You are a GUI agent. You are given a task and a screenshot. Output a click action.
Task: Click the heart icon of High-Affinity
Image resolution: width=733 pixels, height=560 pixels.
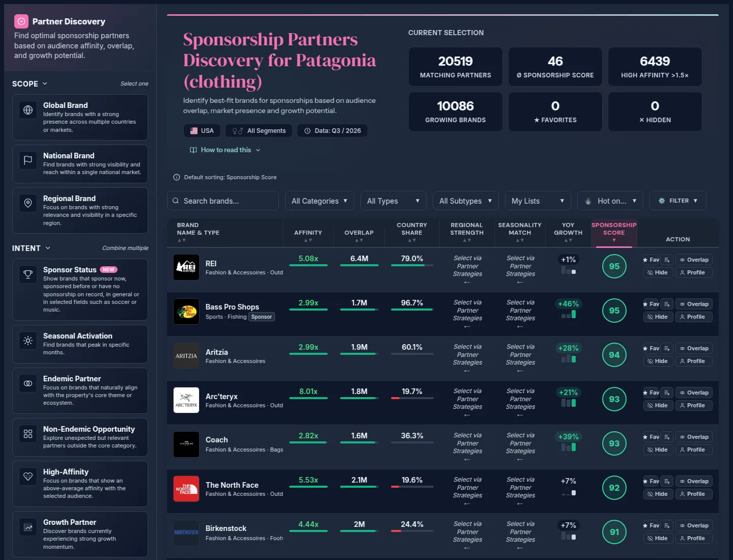pyautogui.click(x=28, y=477)
